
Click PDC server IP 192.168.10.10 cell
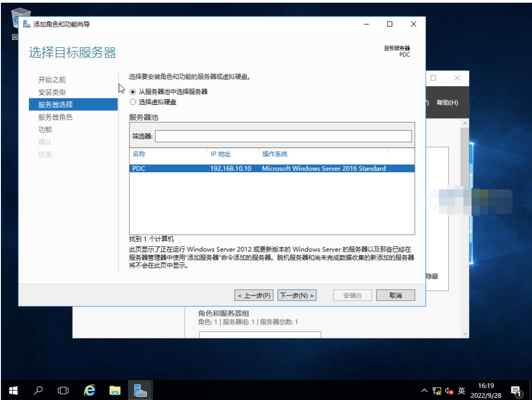click(x=231, y=168)
